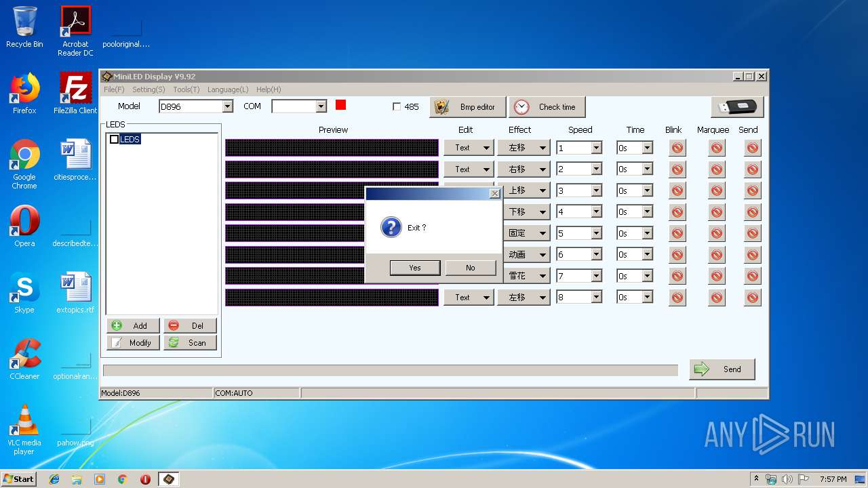This screenshot has height=488, width=868.
Task: Cancel exit with No button
Action: tap(471, 268)
